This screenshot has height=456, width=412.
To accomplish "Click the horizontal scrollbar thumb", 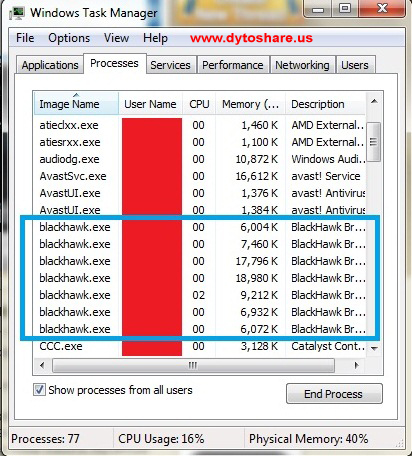I will tap(193, 365).
